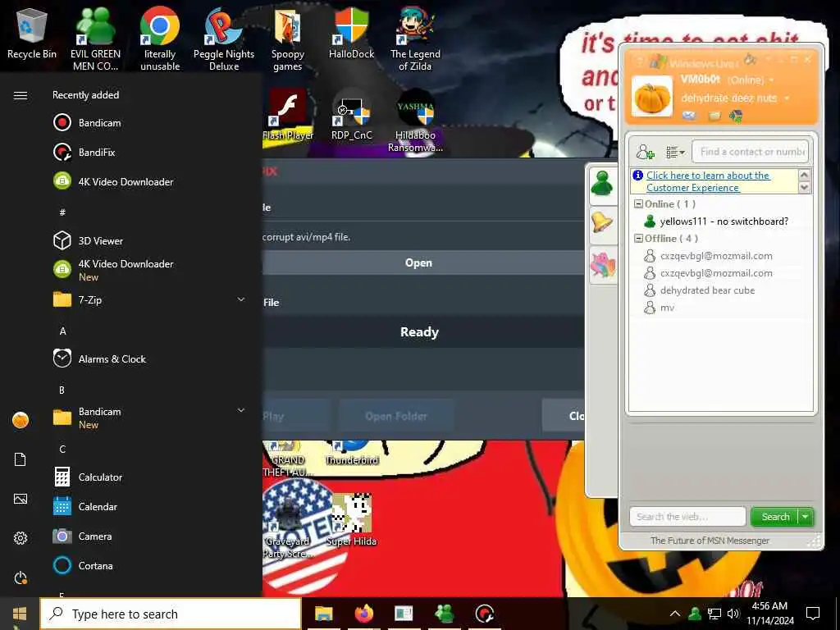Image resolution: width=840 pixels, height=630 pixels.
Task: Open Peggle Nights Deluxe desktop icon
Action: coord(224,39)
